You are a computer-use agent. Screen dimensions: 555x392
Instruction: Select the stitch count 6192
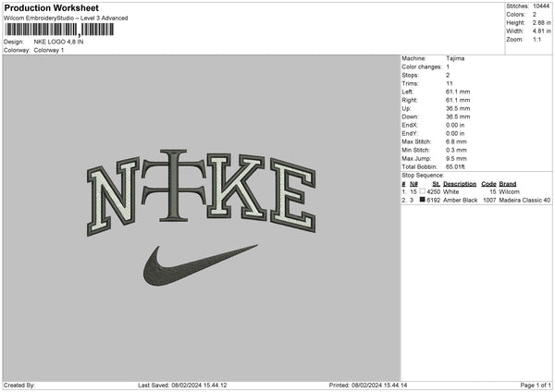(x=434, y=201)
